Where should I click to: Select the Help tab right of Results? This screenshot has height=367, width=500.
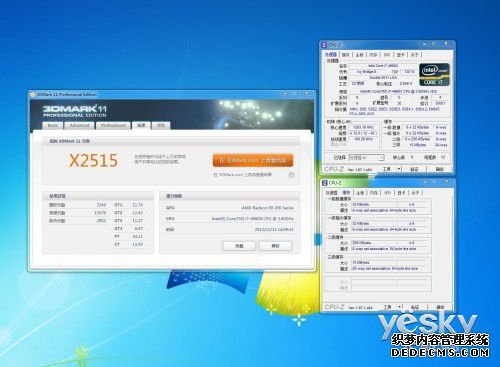click(161, 125)
